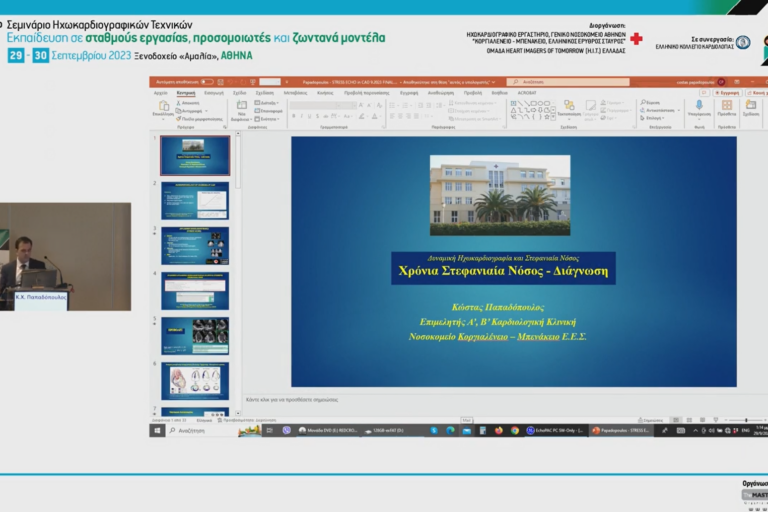Viewport: 768px width, 512px height.
Task: Expand the Section (Ενότητα) dropdown
Action: click(x=267, y=118)
